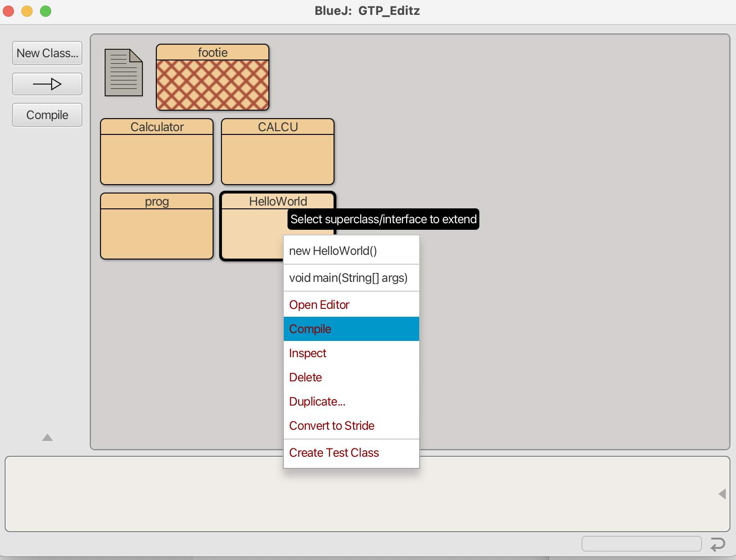Choose new HelloWorld() from the context menu
The image size is (736, 560).
click(351, 251)
